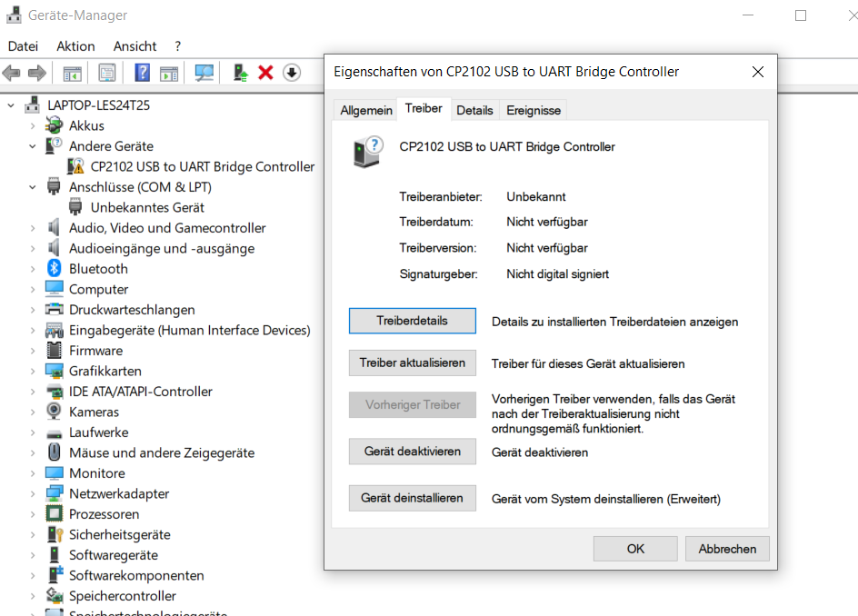Select Unbekanntes Gerät in the tree

point(147,207)
